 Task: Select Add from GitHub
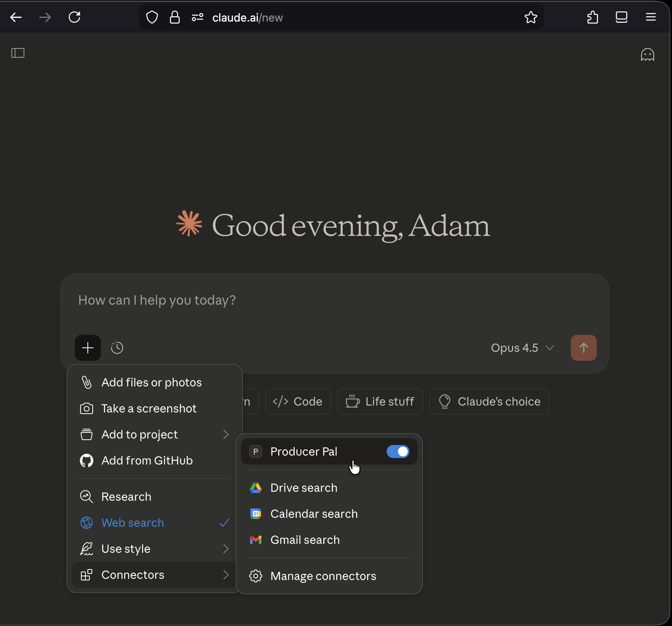(147, 460)
